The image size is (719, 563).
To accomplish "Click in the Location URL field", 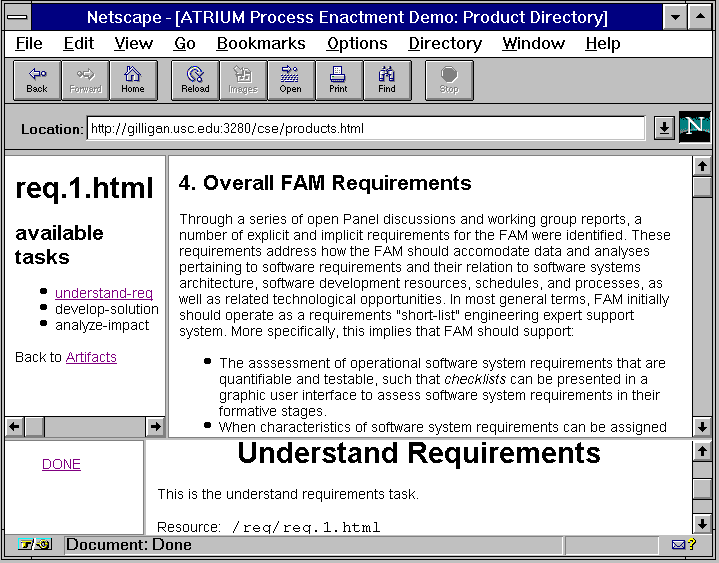I will pos(365,128).
